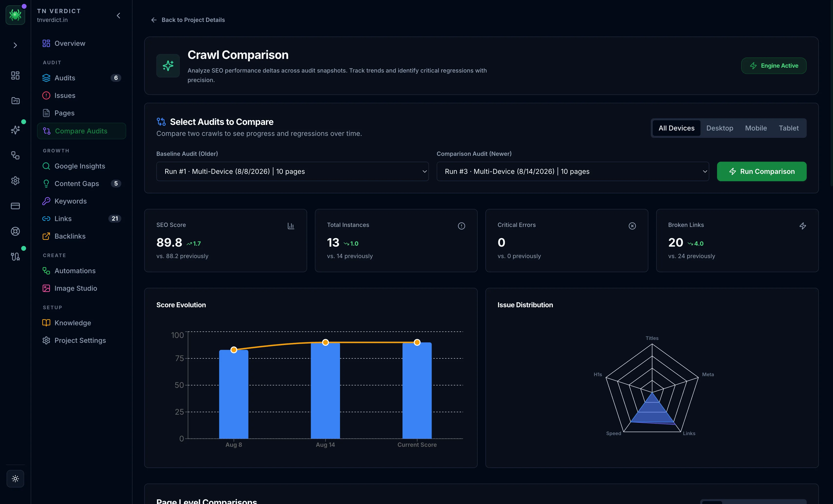Click the Broken Links lightning icon
The image size is (833, 504).
click(x=803, y=226)
